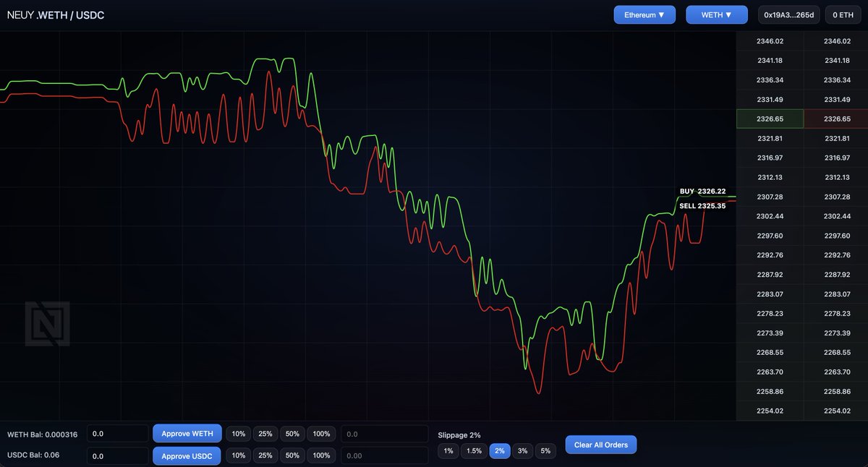Set slippage to 1%
This screenshot has height=467, width=868.
tap(448, 451)
